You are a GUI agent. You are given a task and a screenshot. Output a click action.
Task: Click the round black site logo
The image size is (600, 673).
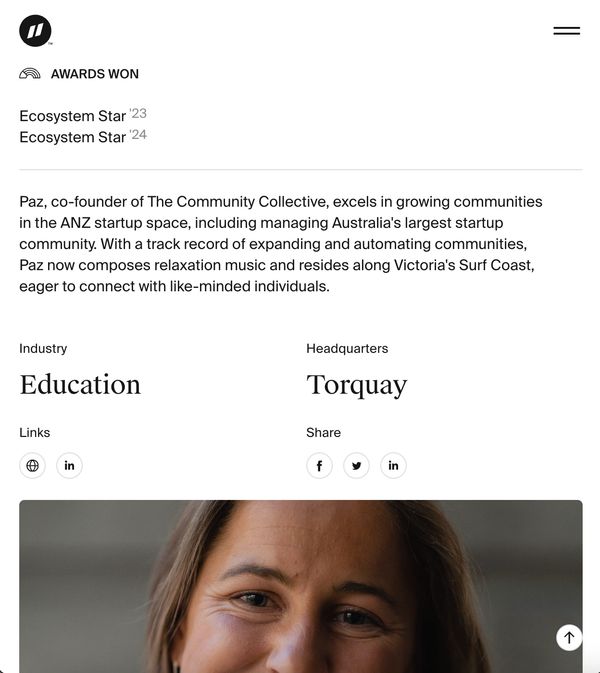[35, 30]
